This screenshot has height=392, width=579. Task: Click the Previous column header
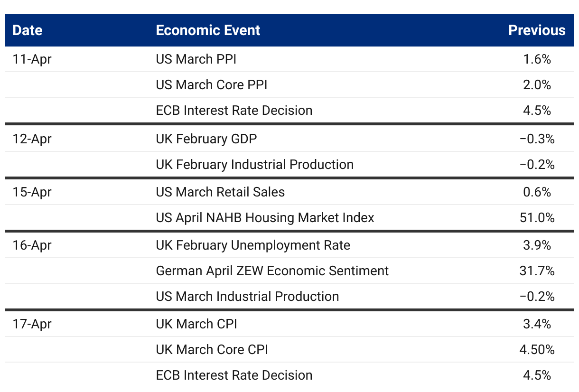point(537,30)
